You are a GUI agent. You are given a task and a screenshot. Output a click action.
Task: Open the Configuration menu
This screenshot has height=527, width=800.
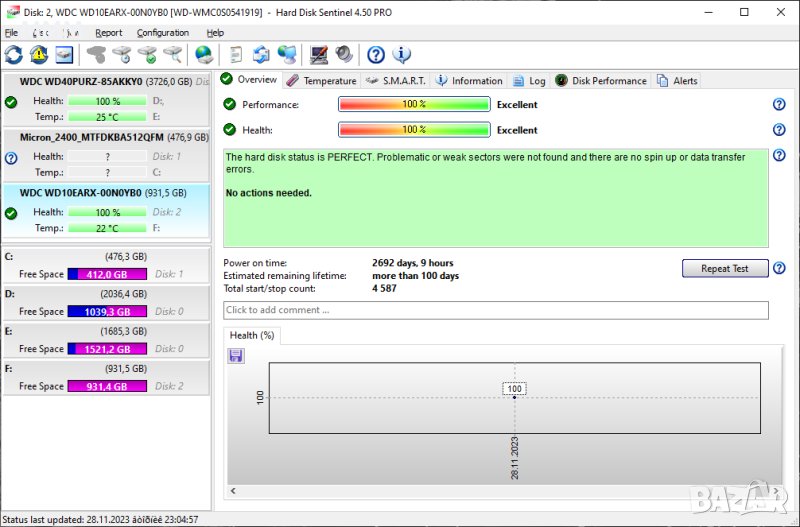tap(163, 33)
